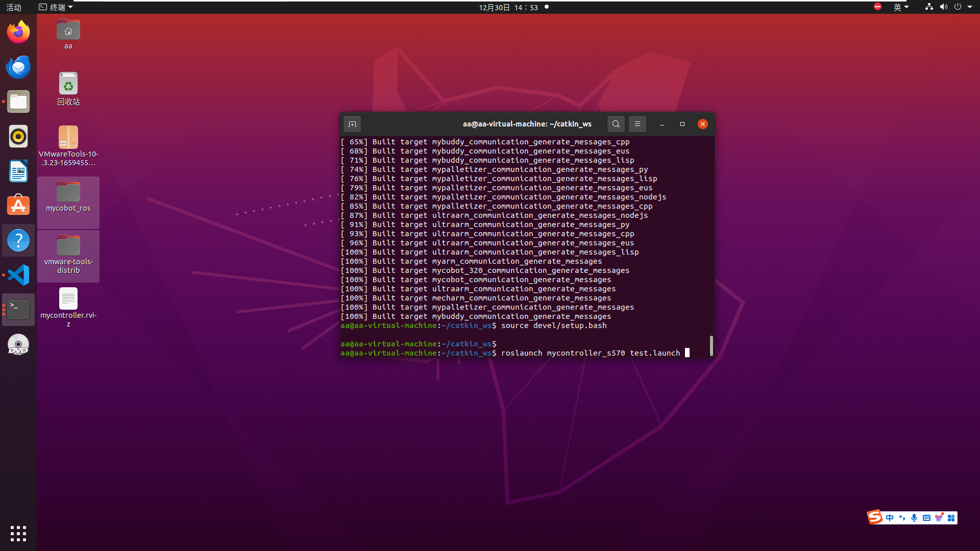Screen dimensions: 980x551
Task: Click the red do-not-disturb tray icon
Action: click(877, 7)
